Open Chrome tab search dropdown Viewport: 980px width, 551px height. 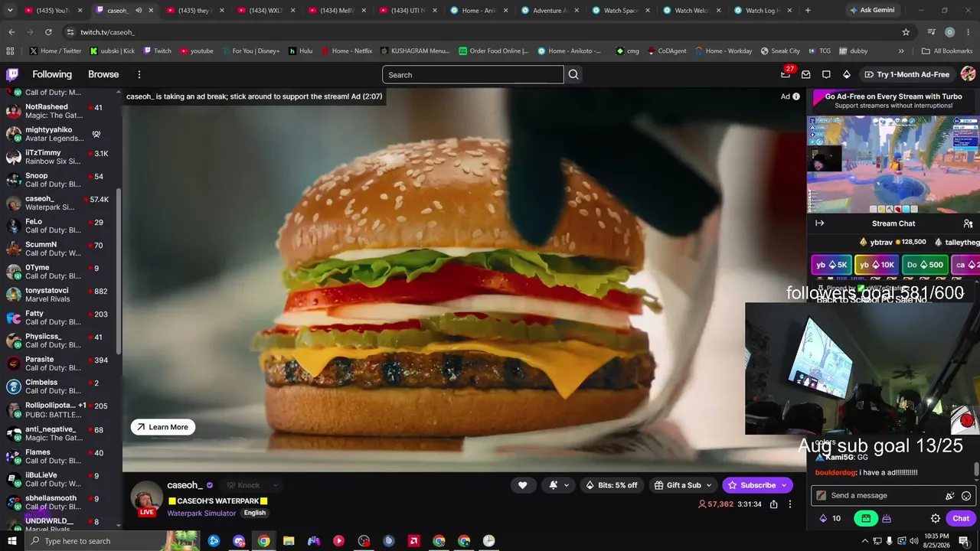click(x=10, y=11)
